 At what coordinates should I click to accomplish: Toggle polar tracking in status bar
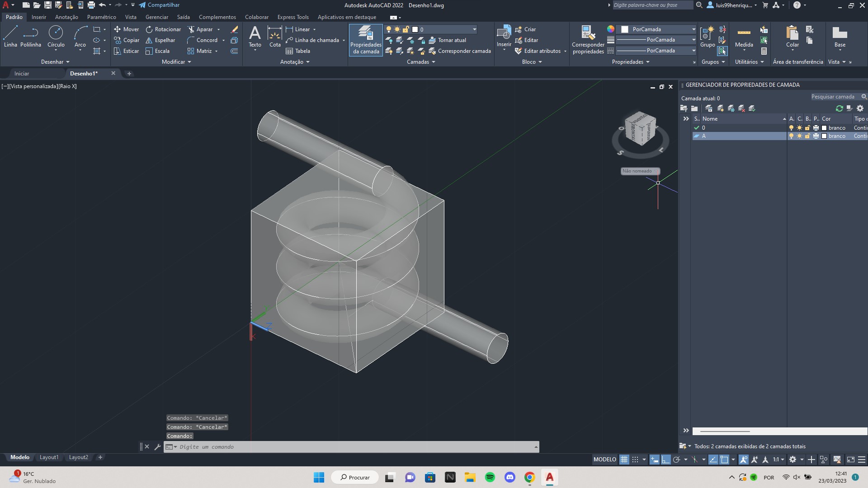click(x=676, y=460)
